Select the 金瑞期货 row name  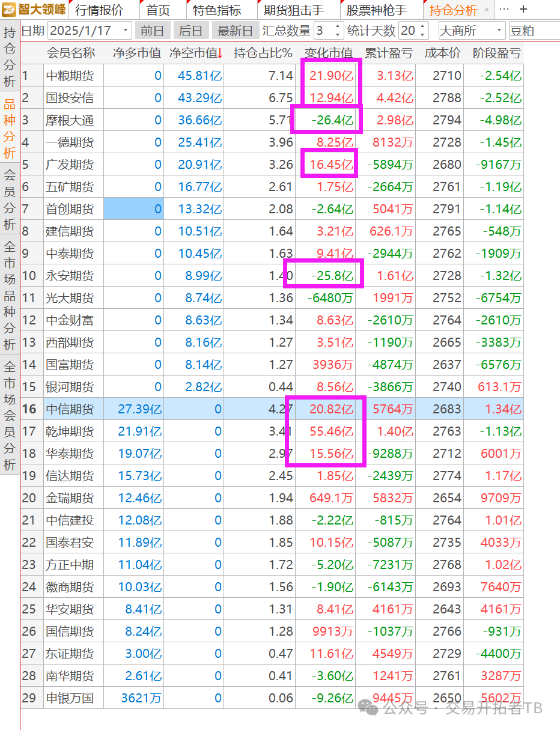(x=70, y=498)
